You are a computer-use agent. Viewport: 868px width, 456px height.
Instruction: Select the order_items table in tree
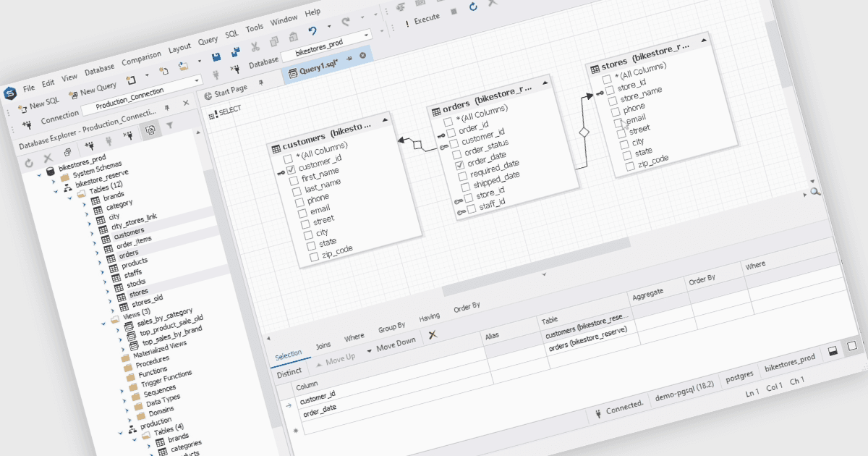click(x=134, y=243)
